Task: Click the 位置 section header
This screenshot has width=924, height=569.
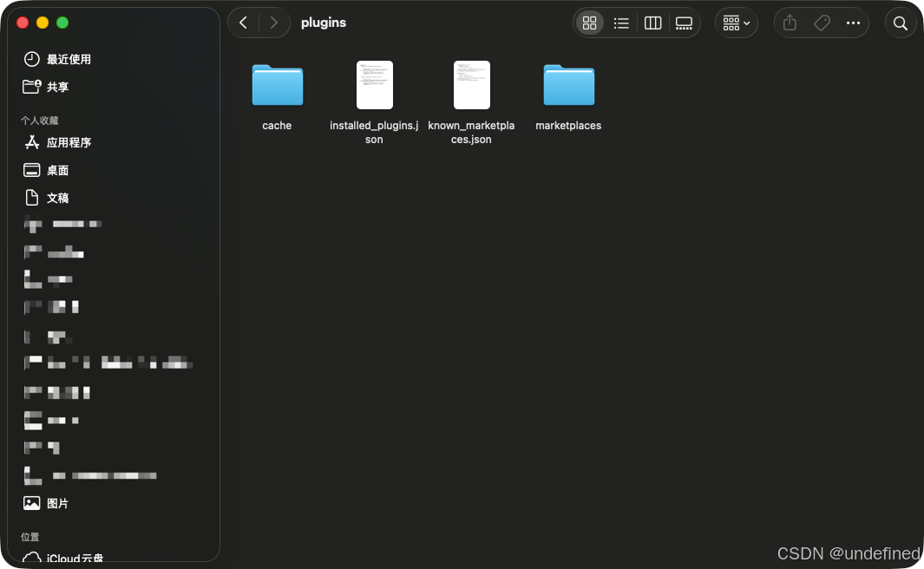Action: click(30, 537)
